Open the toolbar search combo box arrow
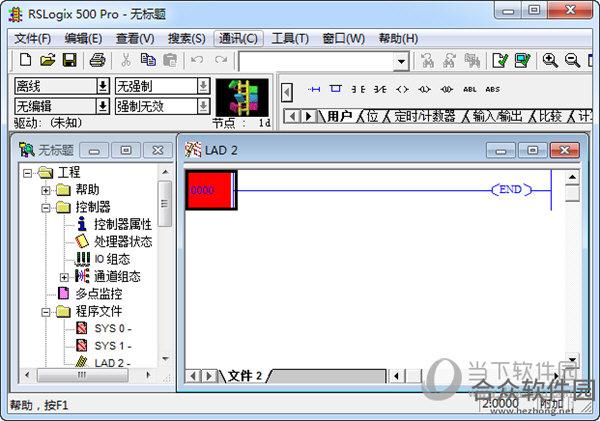This screenshot has height=421, width=600. pyautogui.click(x=401, y=61)
